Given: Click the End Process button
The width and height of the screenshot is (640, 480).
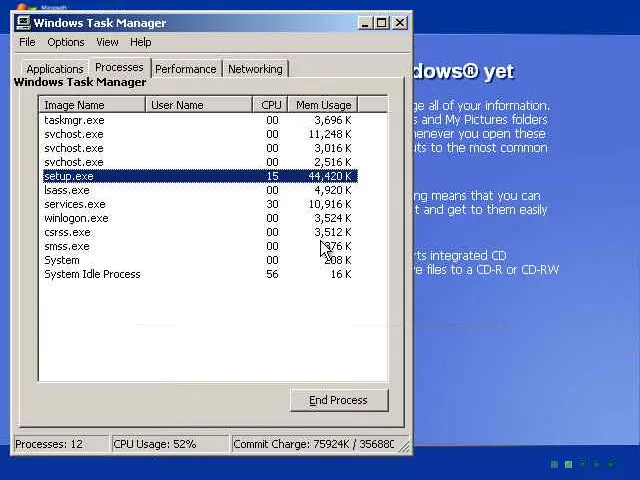Looking at the screenshot, I should pyautogui.click(x=339, y=400).
